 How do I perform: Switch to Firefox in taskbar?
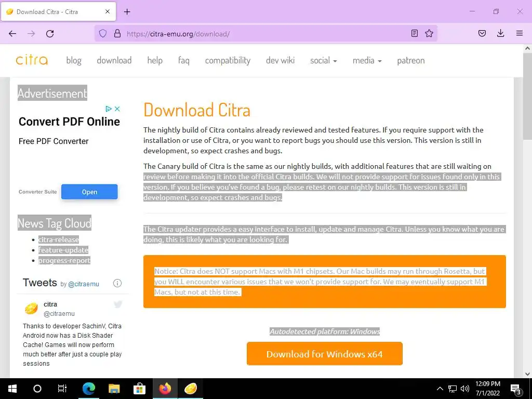tap(165, 389)
